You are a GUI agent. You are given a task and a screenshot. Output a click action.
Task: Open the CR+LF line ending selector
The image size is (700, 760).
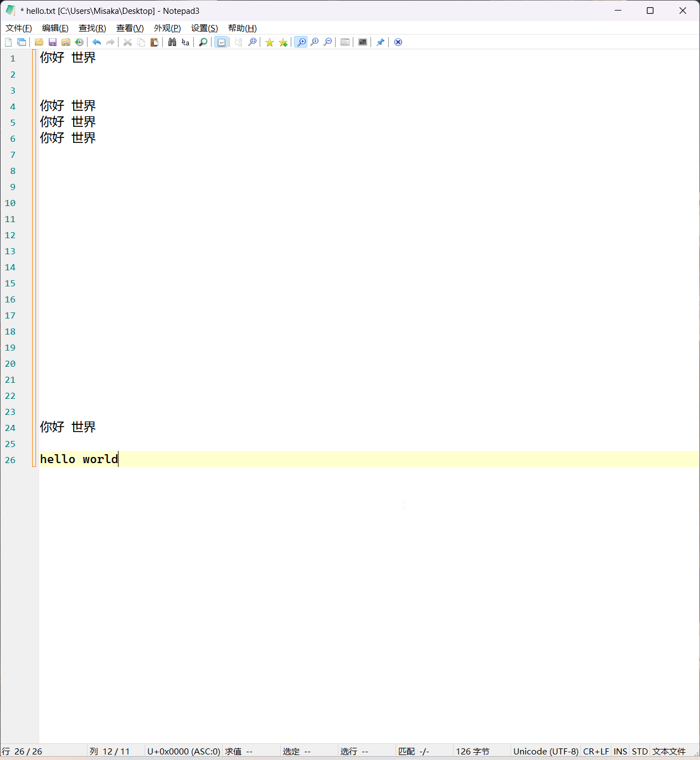596,751
